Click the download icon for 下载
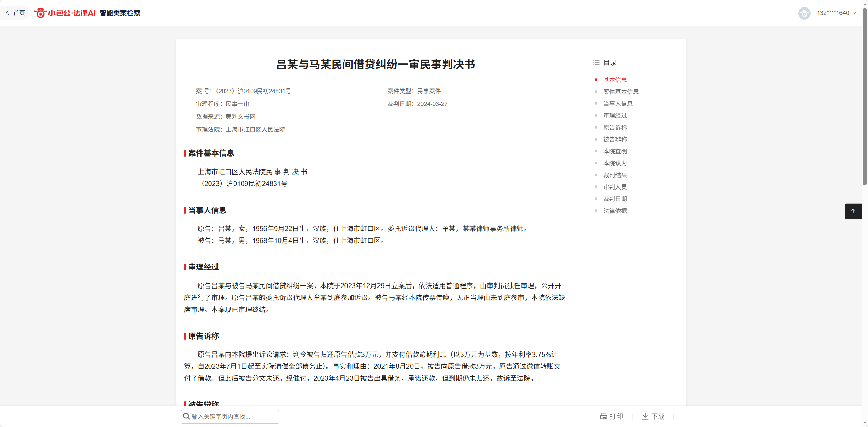 [645, 416]
